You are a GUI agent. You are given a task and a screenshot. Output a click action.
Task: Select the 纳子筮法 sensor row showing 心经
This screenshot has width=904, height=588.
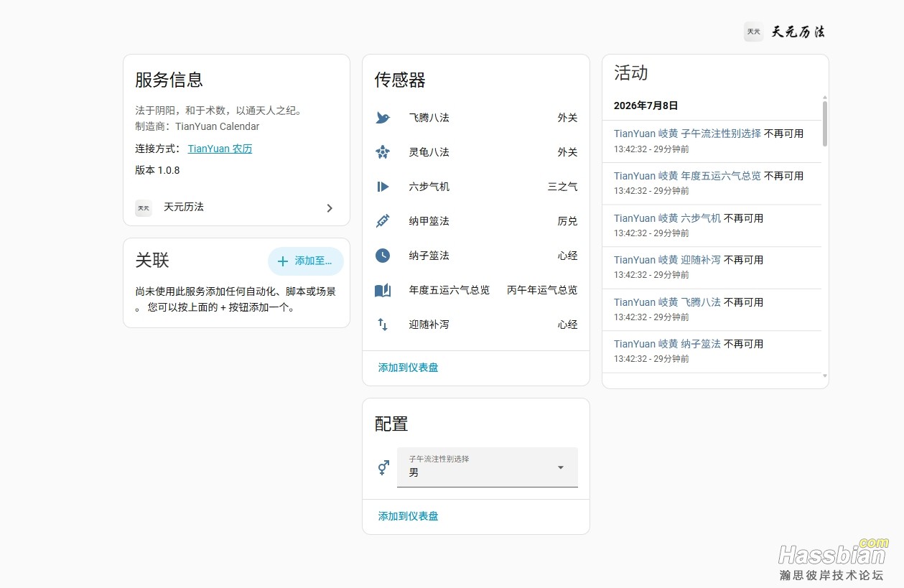[x=476, y=256]
